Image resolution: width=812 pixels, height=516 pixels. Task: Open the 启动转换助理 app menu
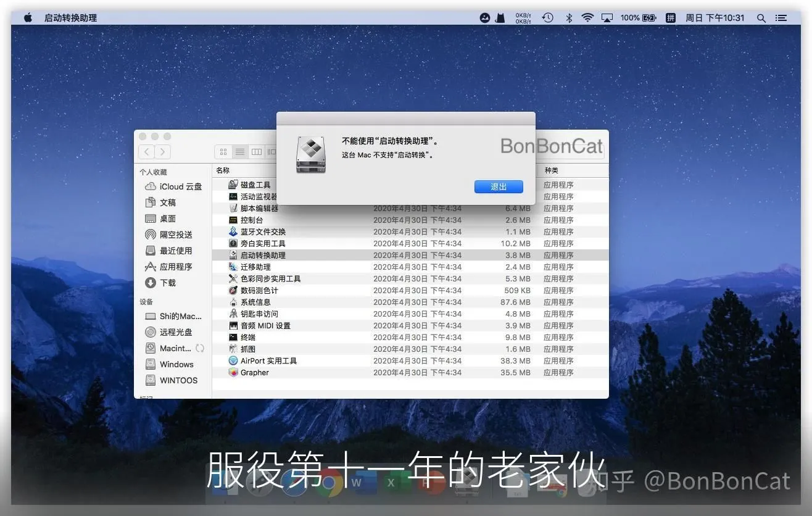pyautogui.click(x=70, y=18)
